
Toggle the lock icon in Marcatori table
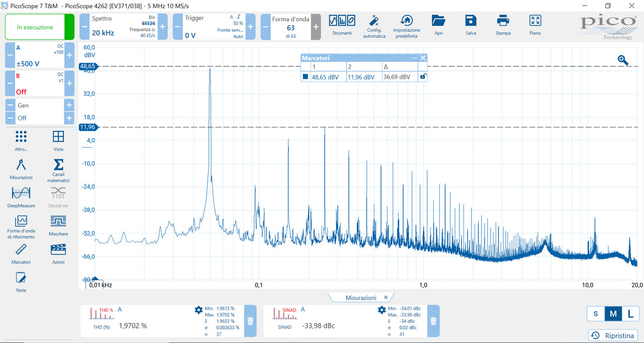pyautogui.click(x=423, y=77)
